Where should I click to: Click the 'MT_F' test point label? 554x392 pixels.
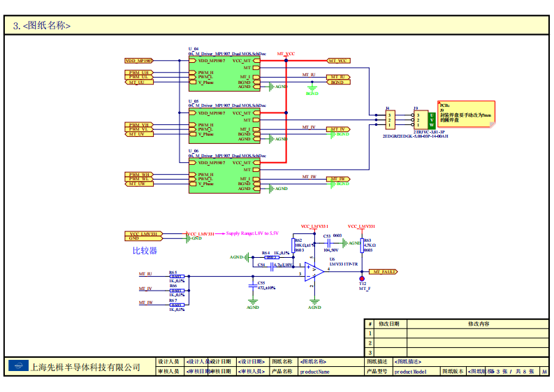365,289
